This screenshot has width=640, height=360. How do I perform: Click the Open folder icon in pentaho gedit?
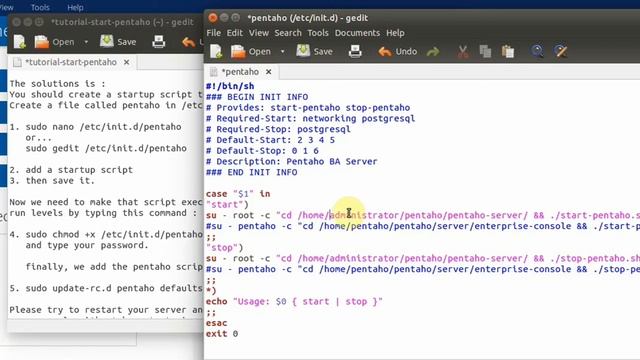pyautogui.click(x=238, y=51)
